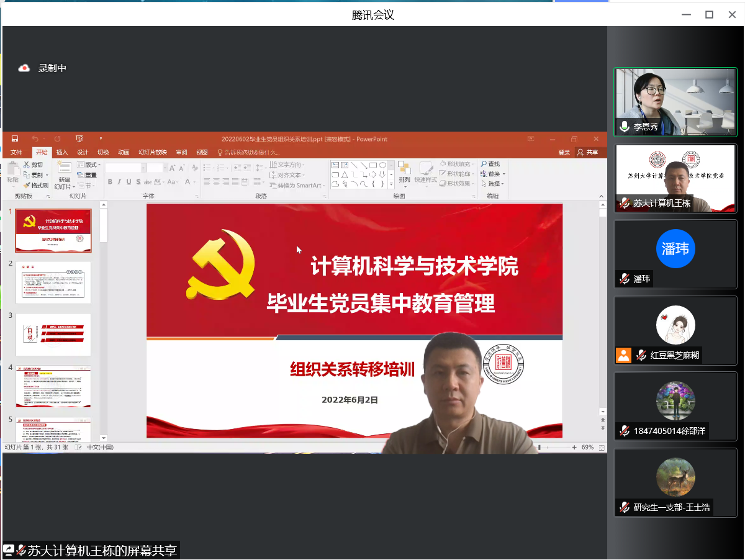Screen dimensions: 745x560
Task: Open the 幻灯片放映 slideshow tab
Action: [153, 153]
